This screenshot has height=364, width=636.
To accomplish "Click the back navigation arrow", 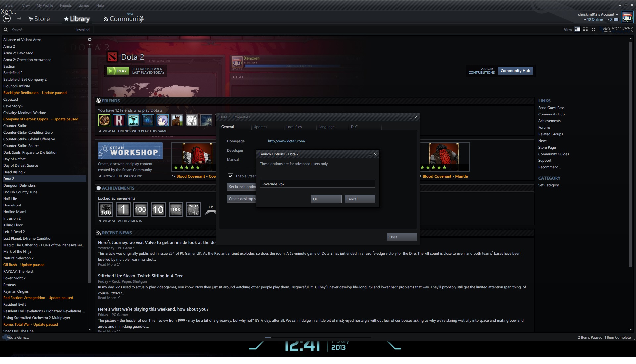I will tap(7, 19).
